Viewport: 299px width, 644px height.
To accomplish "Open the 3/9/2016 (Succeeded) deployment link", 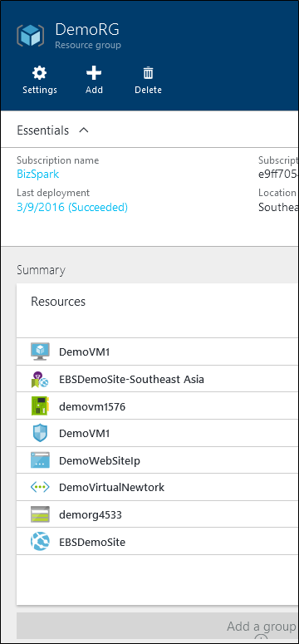I will click(x=72, y=208).
